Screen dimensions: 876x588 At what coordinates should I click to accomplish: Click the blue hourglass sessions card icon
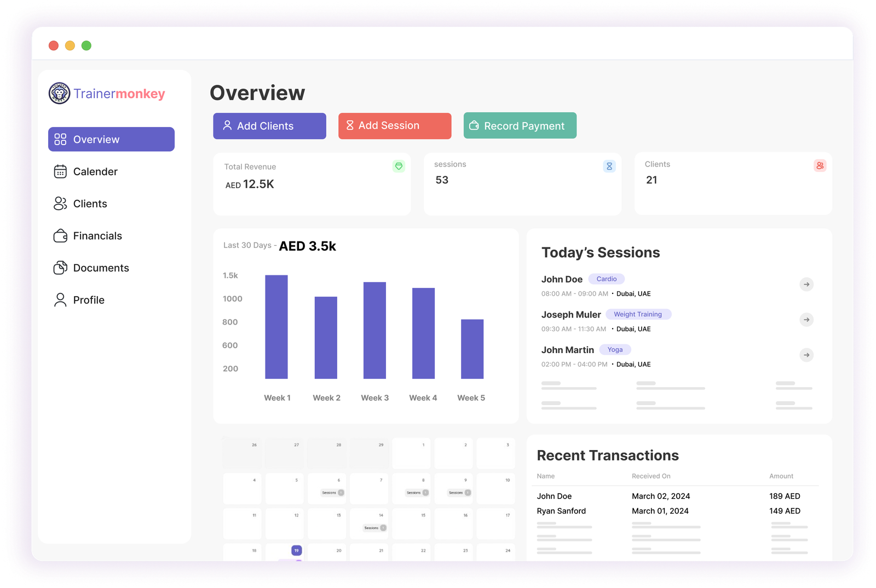(x=609, y=166)
